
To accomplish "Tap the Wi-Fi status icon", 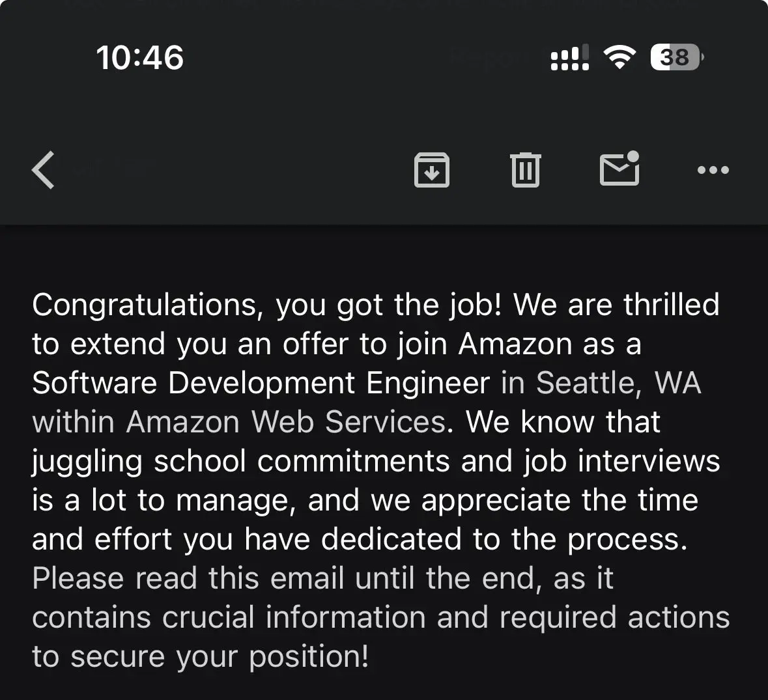I will [619, 57].
